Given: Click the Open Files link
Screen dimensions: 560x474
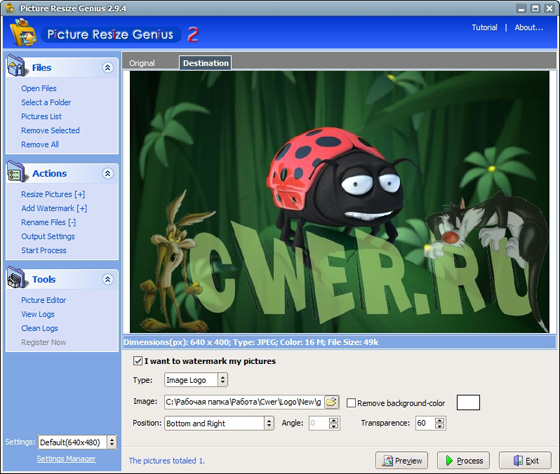Looking at the screenshot, I should click(x=39, y=88).
